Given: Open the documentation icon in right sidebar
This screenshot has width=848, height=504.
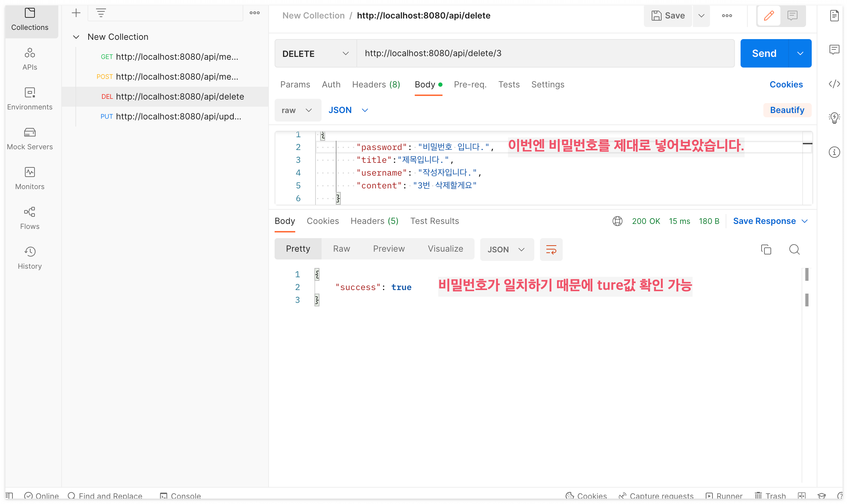Looking at the screenshot, I should click(834, 16).
